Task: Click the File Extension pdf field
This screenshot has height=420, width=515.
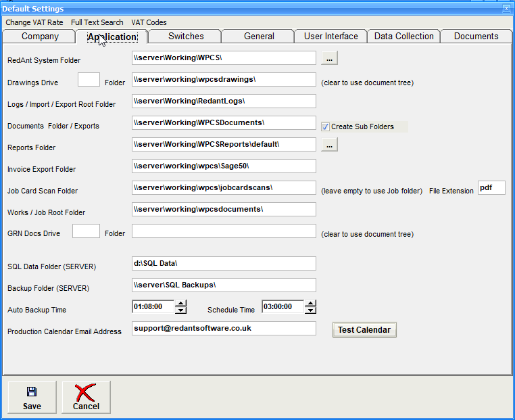Action: (491, 188)
